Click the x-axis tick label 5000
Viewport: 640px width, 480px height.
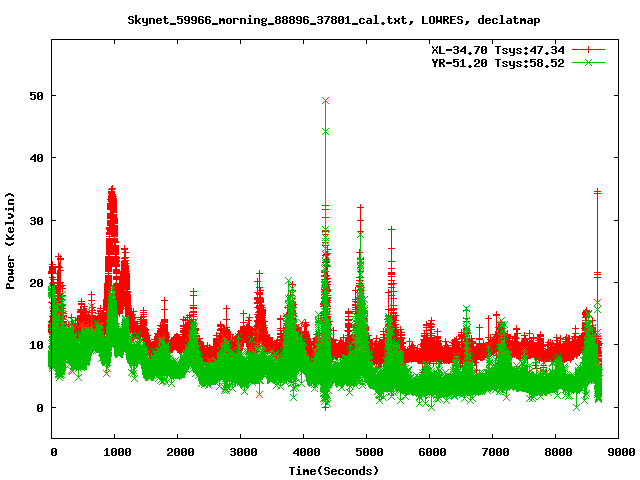click(x=369, y=452)
